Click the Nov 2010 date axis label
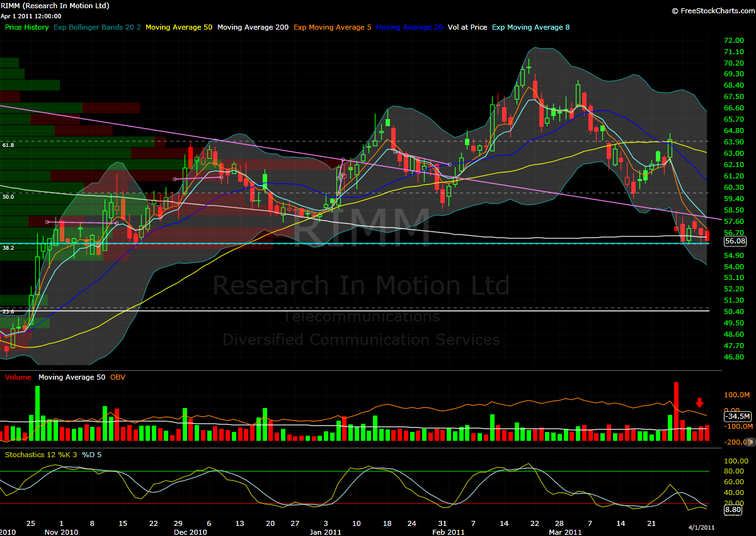Viewport: 756px width, 536px height. 61,532
